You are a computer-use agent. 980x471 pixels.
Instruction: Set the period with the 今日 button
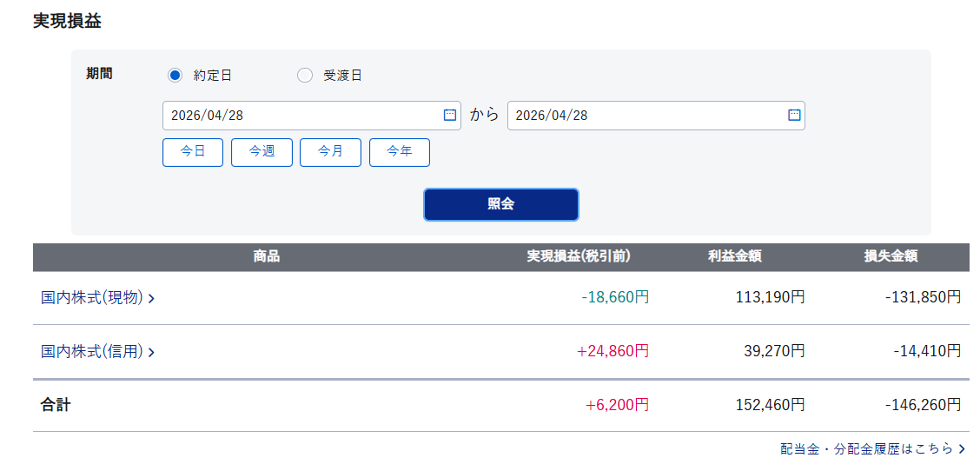click(x=193, y=152)
